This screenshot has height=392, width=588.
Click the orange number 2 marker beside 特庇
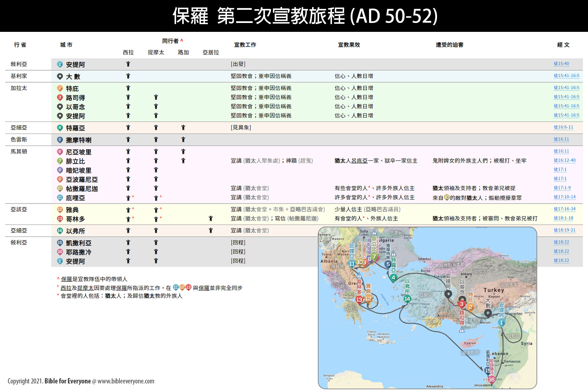tap(60, 88)
